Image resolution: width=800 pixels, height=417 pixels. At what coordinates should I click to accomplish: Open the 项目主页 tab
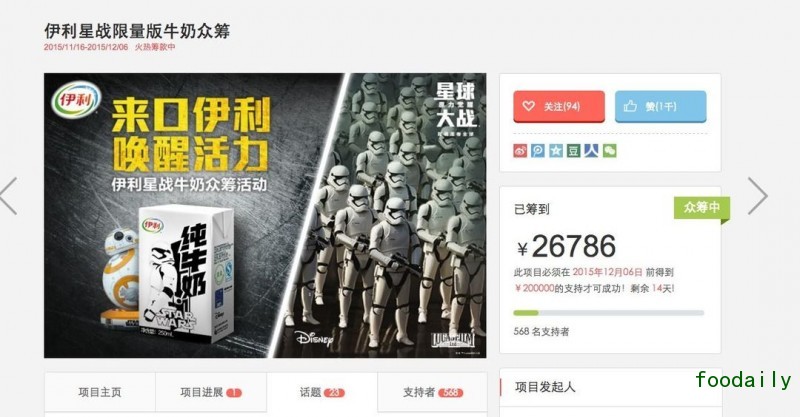click(x=100, y=392)
